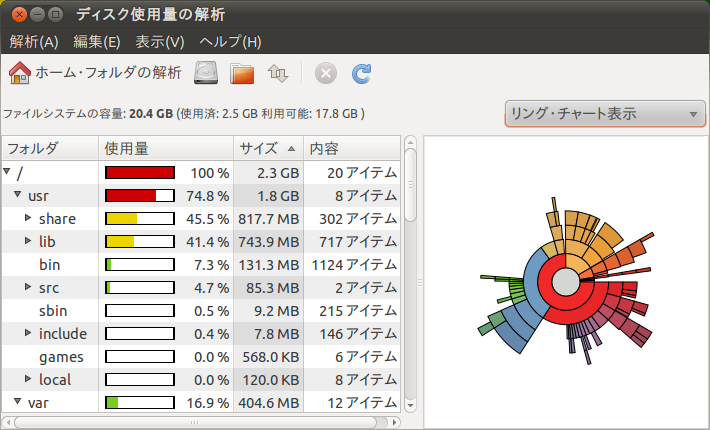
Task: Click 817.7 MB size value
Action: [x=269, y=219]
